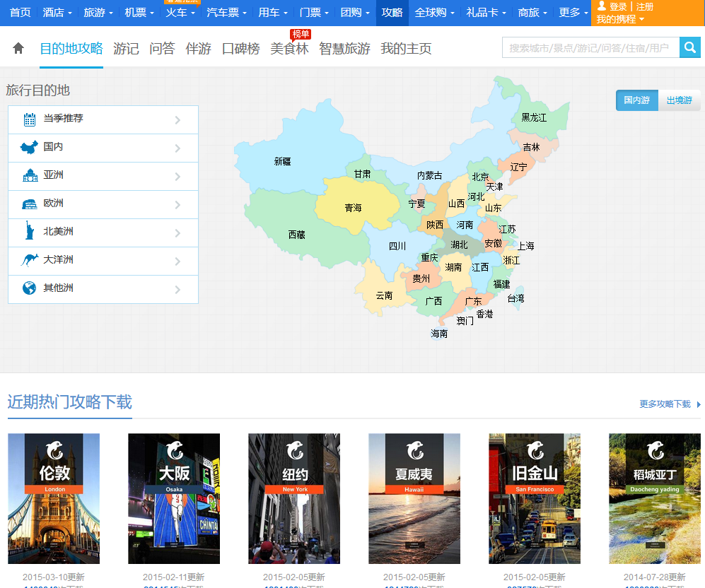Open the 纽约 New York guide cover

(x=294, y=499)
